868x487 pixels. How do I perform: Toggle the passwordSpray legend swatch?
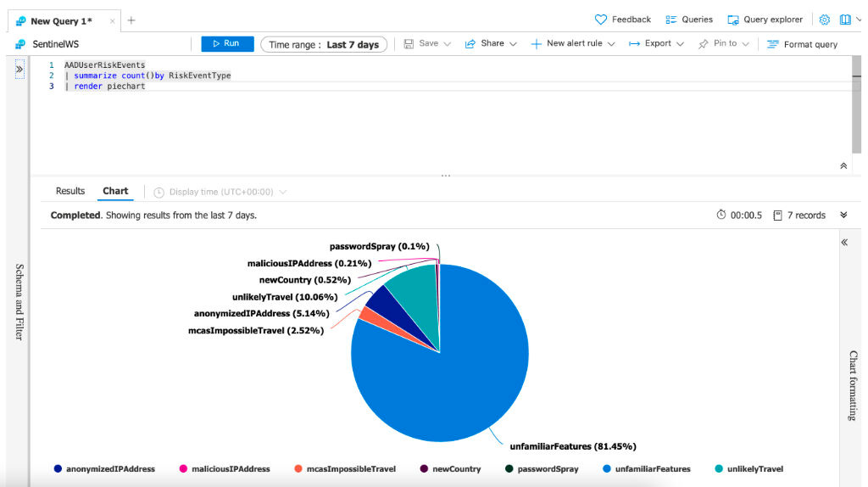click(509, 468)
